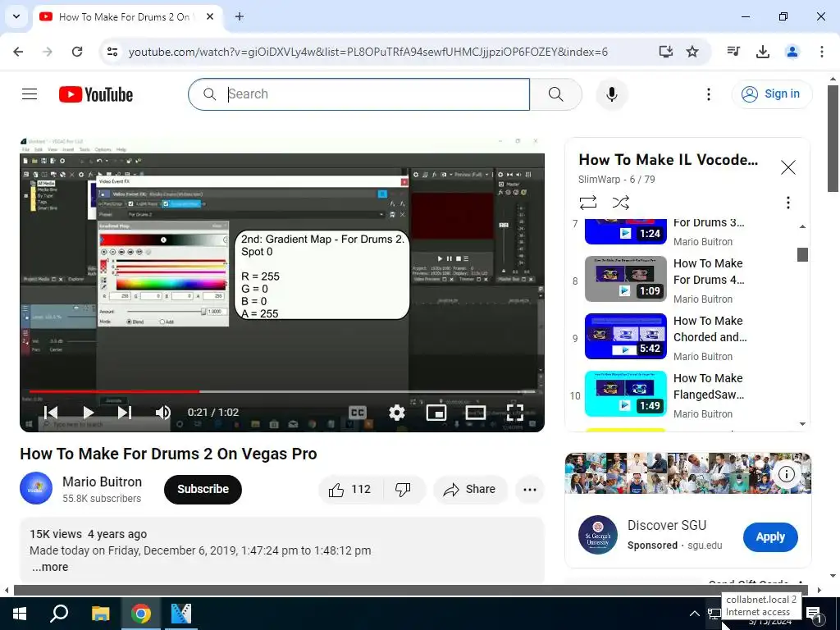Skip to next video in playlist
The width and height of the screenshot is (840, 630).
point(125,412)
